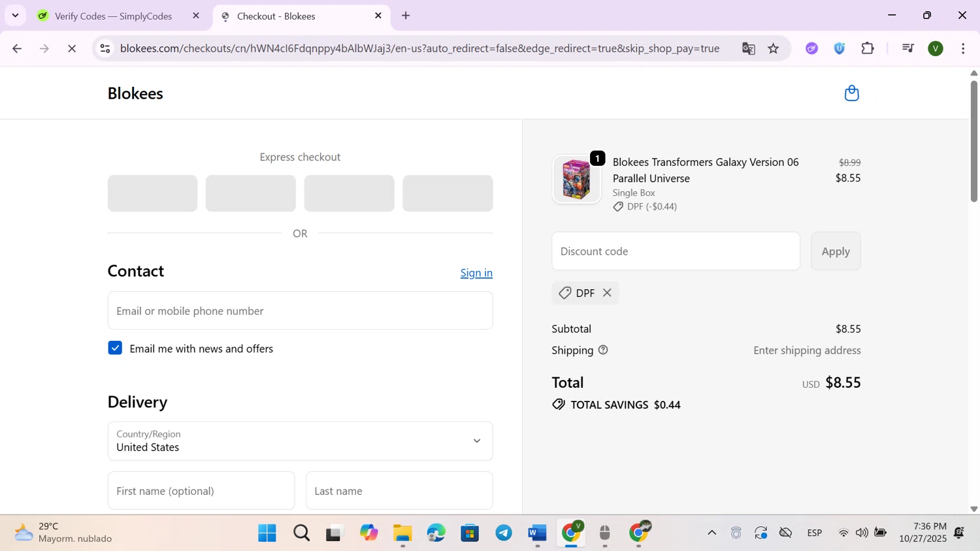
Task: Click the scrollbar down arrow
Action: pyautogui.click(x=973, y=509)
